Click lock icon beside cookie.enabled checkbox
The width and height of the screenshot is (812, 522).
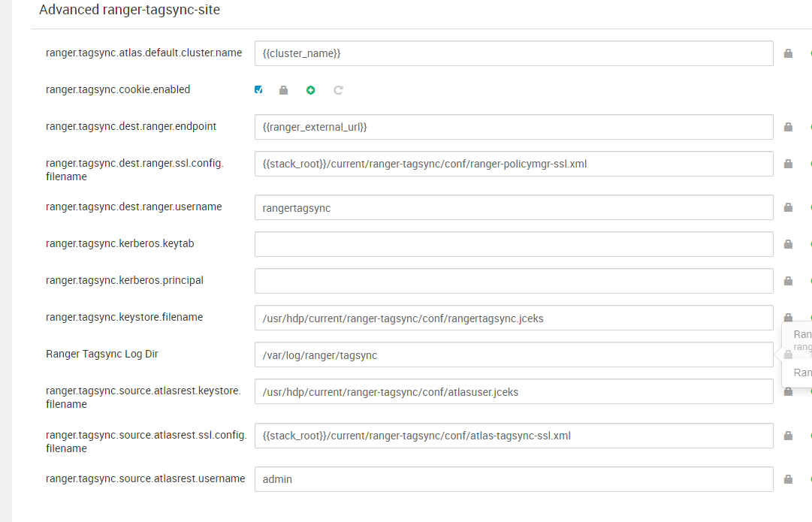(x=283, y=90)
